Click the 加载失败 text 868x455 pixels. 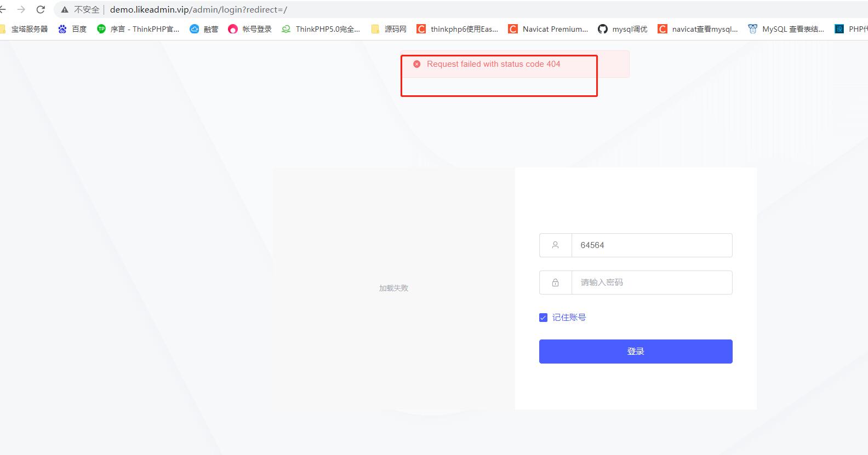[393, 288]
